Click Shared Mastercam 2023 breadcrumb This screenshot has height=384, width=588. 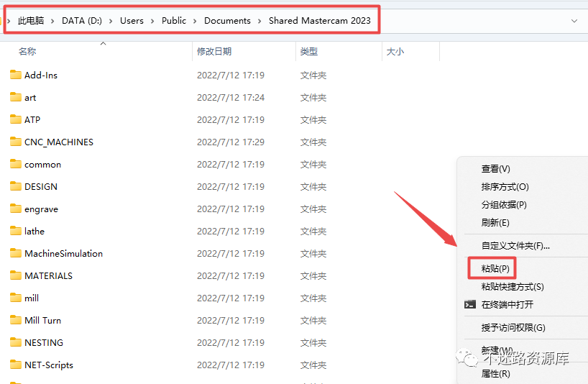tap(319, 21)
